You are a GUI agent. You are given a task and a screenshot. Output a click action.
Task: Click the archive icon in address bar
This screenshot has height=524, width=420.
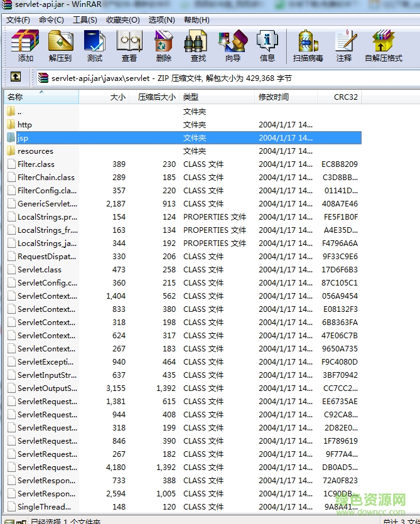click(43, 78)
